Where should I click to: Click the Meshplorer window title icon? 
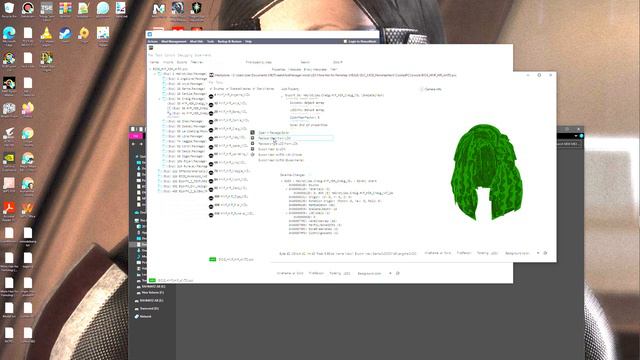[211, 75]
